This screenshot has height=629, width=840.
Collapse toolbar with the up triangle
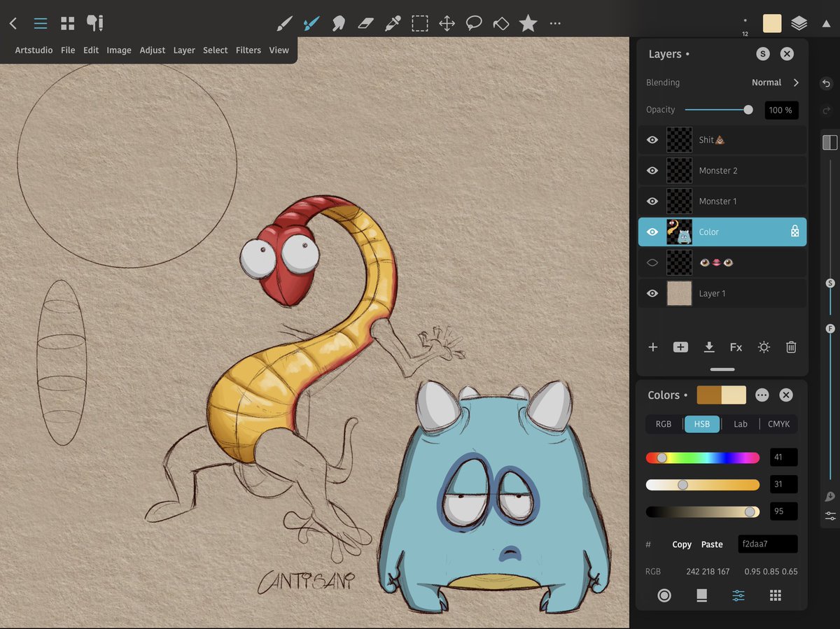click(826, 24)
